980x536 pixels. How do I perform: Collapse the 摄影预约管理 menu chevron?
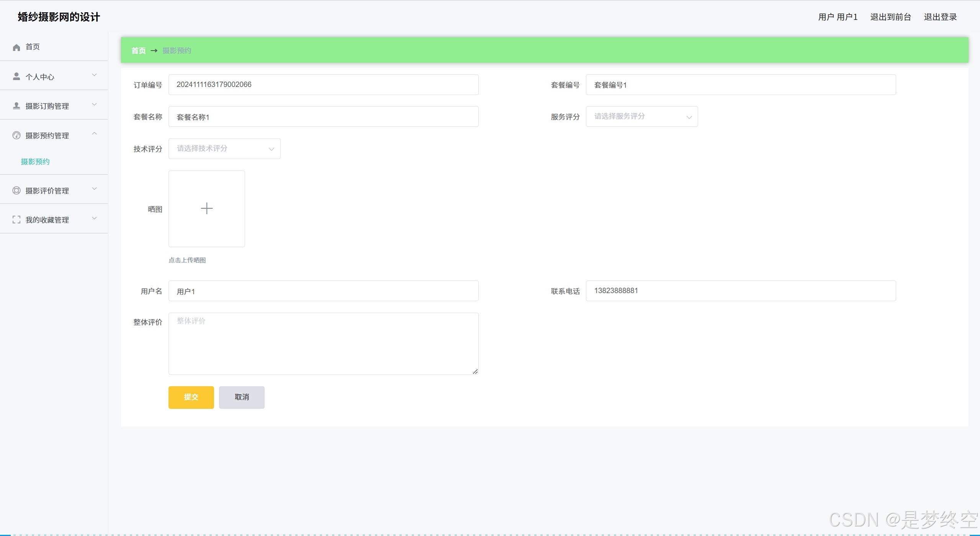tap(94, 134)
